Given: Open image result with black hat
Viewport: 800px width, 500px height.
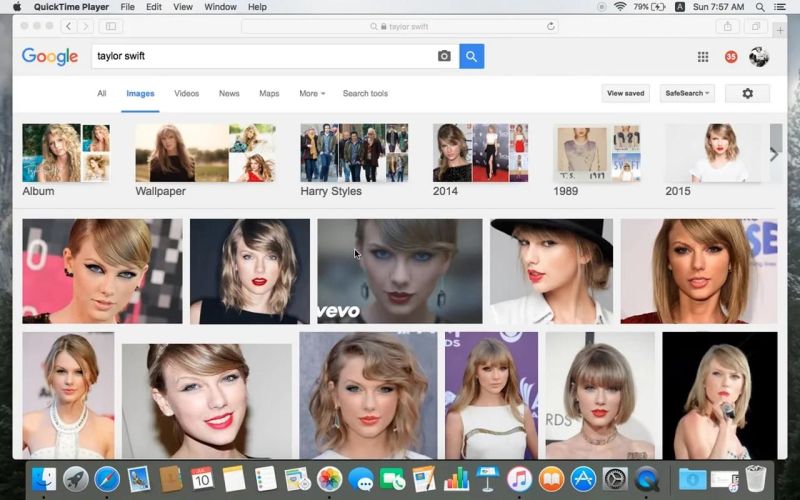Looking at the screenshot, I should [552, 271].
